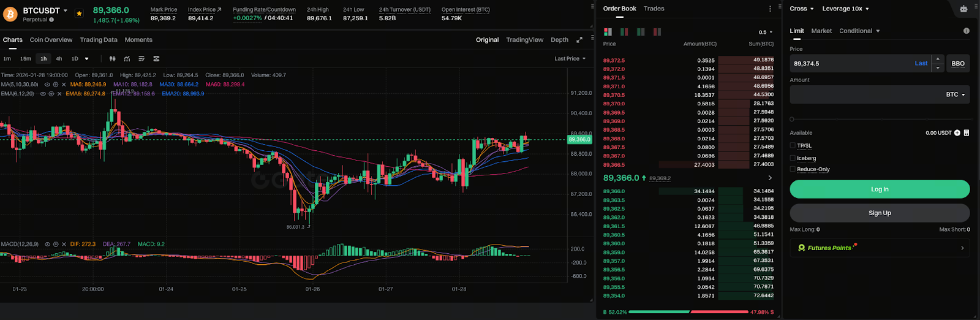The width and height of the screenshot is (980, 320).
Task: Remove the EMA(6,12,20) indicator
Action: tap(59, 94)
